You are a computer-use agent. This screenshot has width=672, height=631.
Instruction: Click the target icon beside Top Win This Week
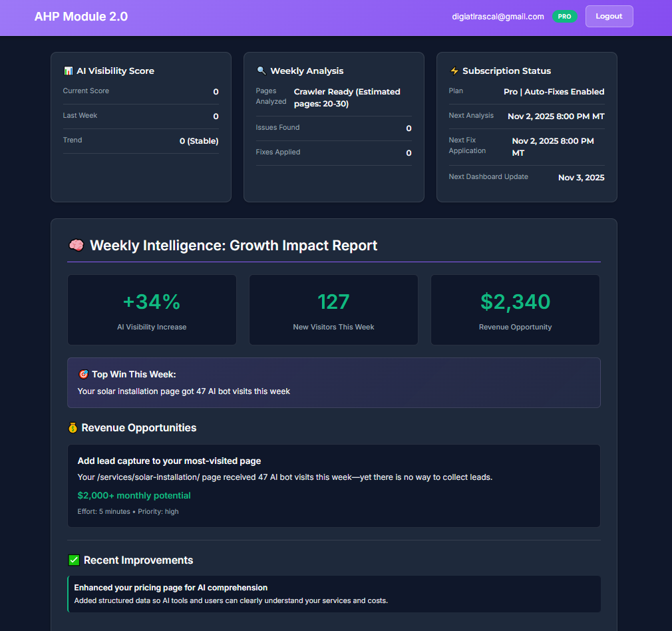(83, 374)
